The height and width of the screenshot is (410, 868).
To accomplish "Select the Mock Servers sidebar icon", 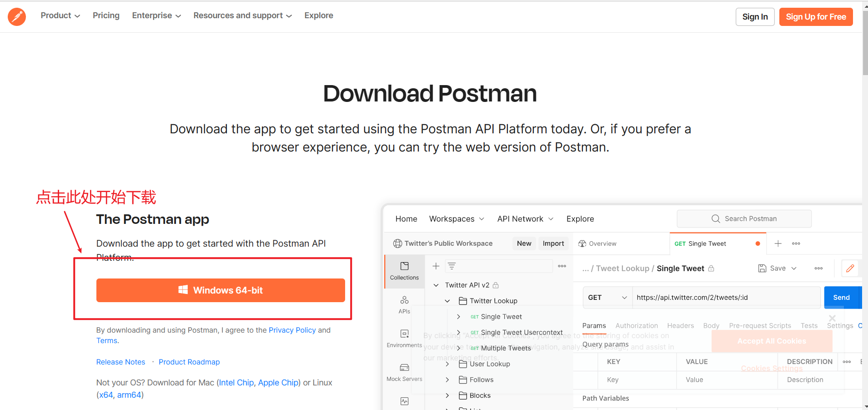I will click(x=404, y=371).
